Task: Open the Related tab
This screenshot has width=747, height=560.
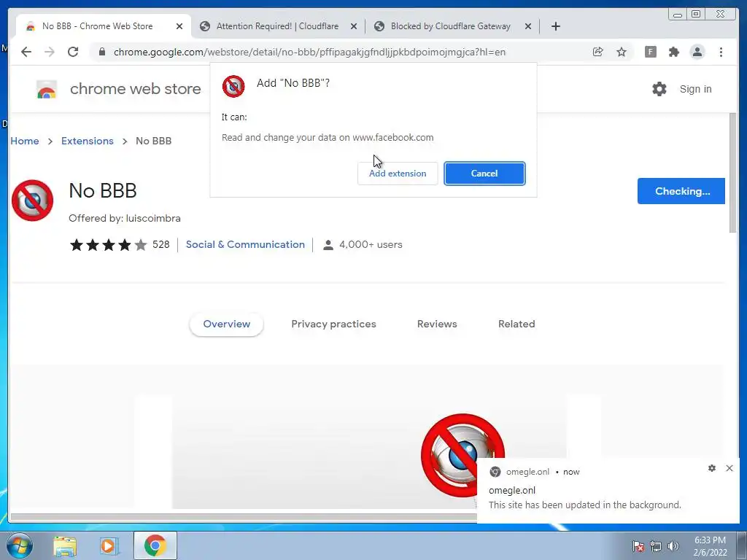Action: [x=516, y=324]
